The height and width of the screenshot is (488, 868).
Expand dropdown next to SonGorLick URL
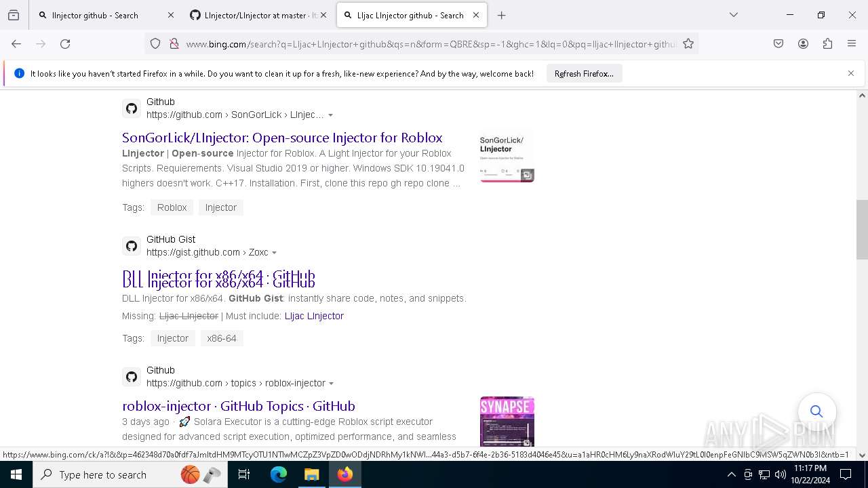(x=330, y=115)
